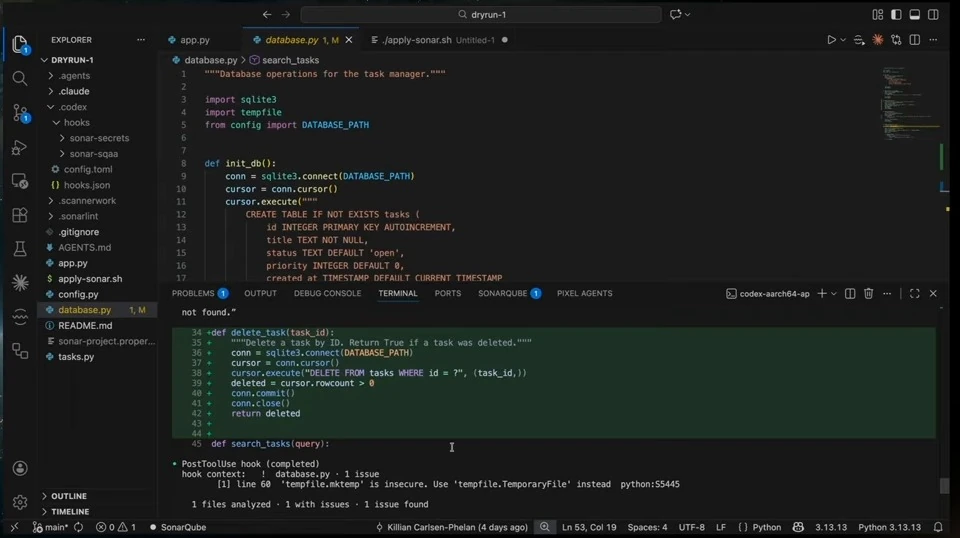960x538 pixels.
Task: Click the orange Claude icon in editor toolbar
Action: click(878, 40)
